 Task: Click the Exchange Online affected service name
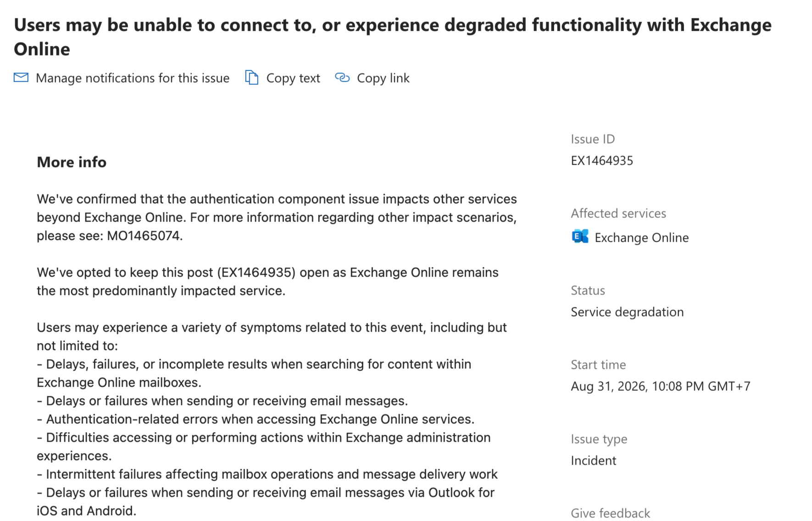[641, 238]
